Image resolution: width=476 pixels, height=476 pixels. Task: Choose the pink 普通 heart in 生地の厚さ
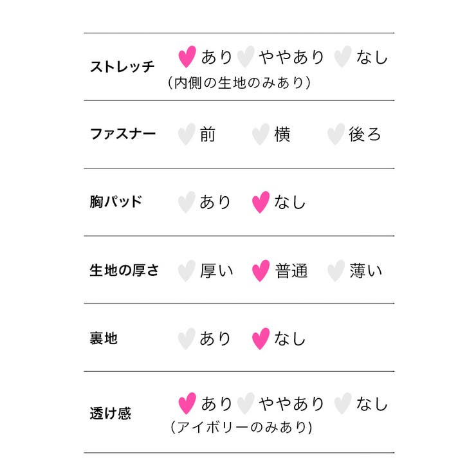click(261, 270)
